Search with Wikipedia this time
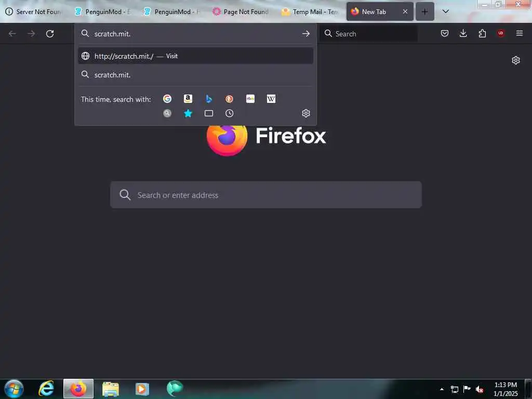This screenshot has width=532, height=399. point(271,99)
